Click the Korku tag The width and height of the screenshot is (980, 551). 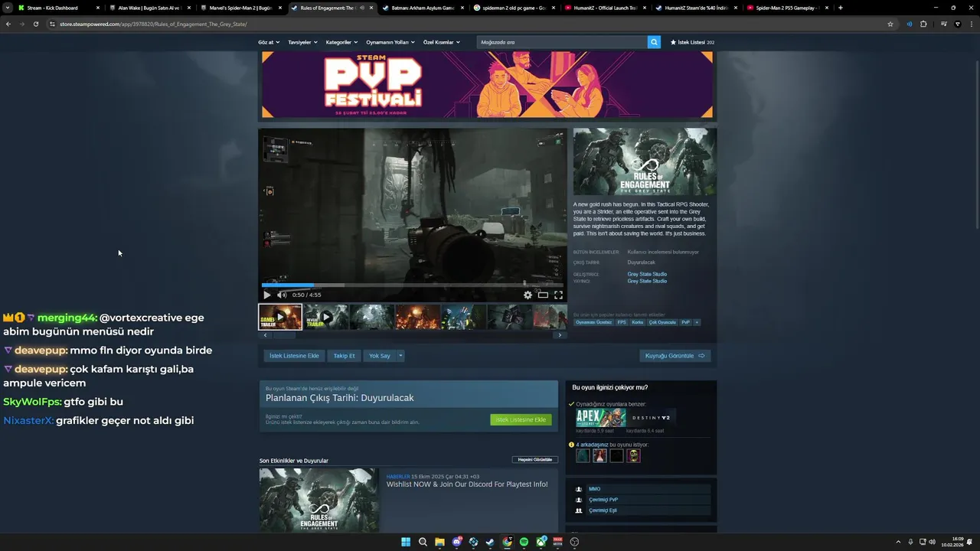(x=638, y=322)
